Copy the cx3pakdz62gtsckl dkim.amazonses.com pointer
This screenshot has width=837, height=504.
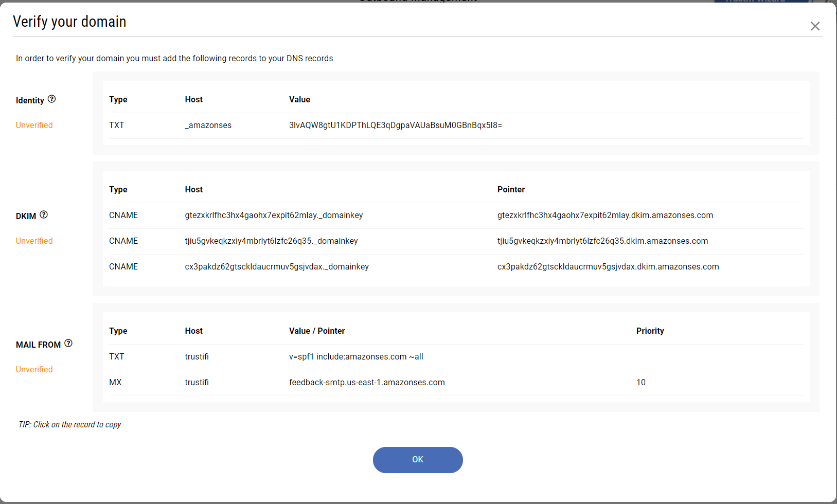[x=608, y=266]
